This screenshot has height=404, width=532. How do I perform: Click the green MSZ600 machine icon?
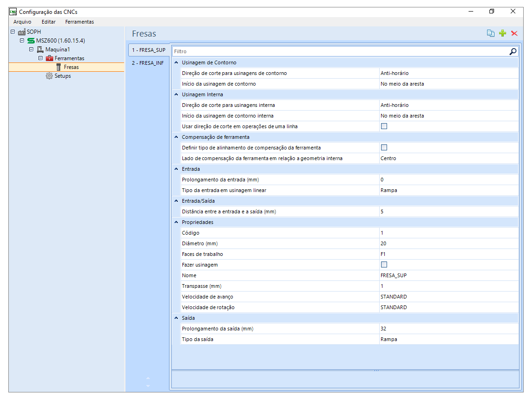coord(31,41)
